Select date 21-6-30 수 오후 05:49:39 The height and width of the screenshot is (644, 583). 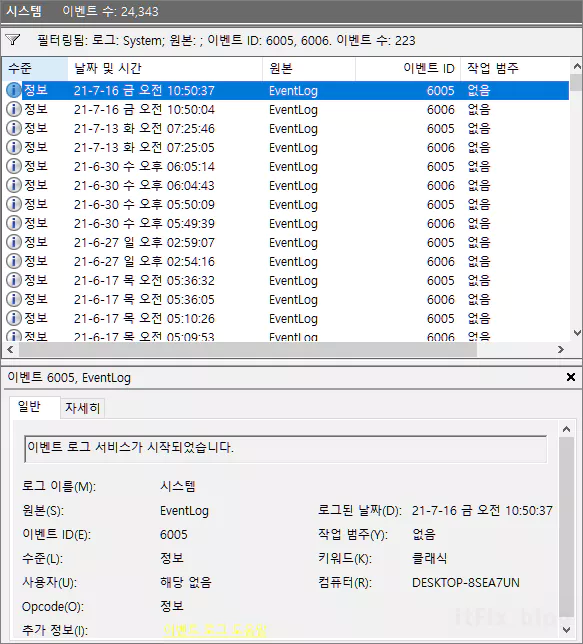[144, 223]
